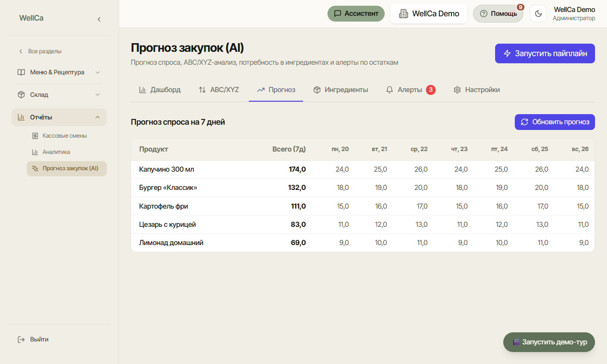Expand the Меню & Рецептура section chevron

(97, 72)
